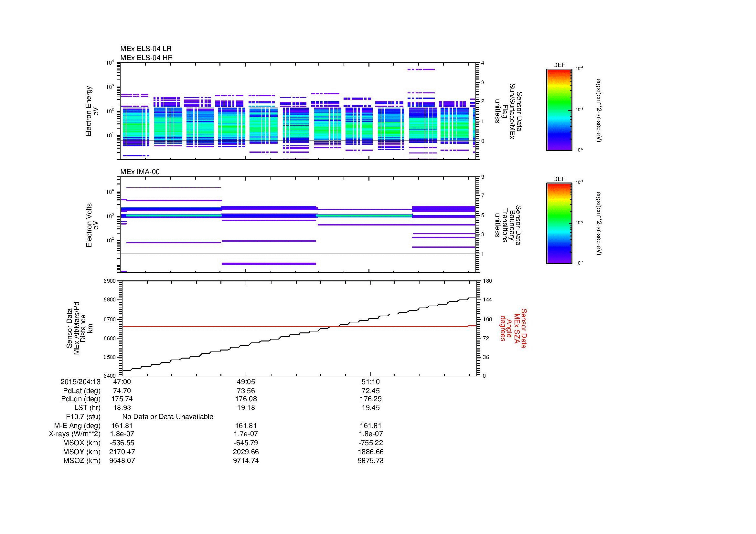The height and width of the screenshot is (534, 756).
Task: Click the PdLon value '176.08'
Action: click(246, 399)
